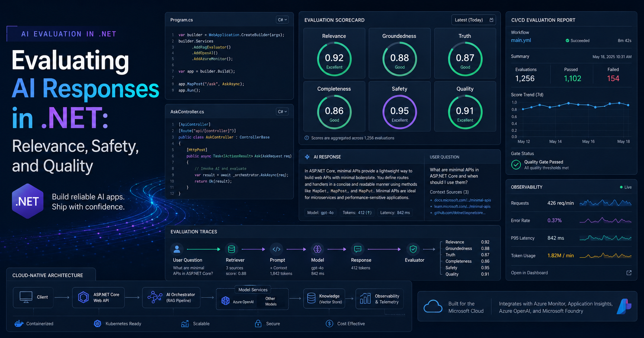Viewport: 644px width, 338px height.
Task: Select the Model Services tab label
Action: pos(253,290)
